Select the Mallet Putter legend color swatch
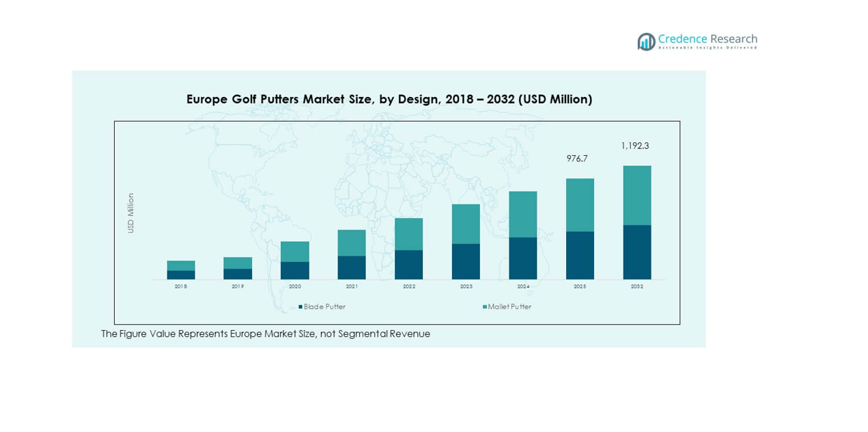The image size is (868, 432). coord(485,307)
